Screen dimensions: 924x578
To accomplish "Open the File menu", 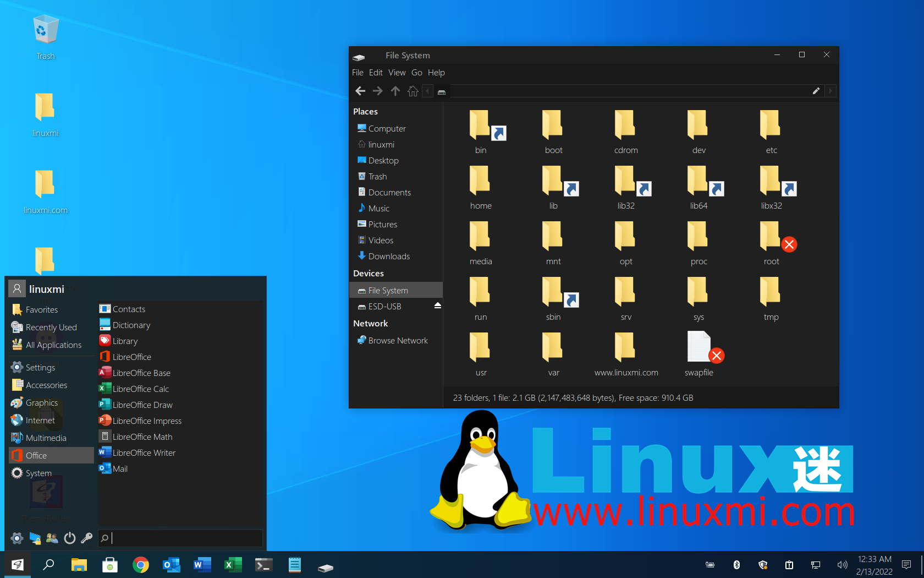I will 358,73.
